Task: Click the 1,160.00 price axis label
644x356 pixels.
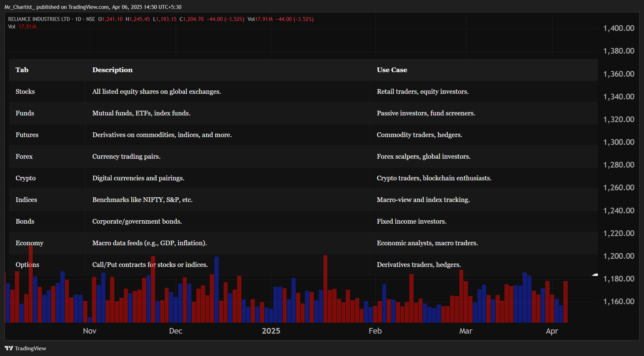Action: pyautogui.click(x=619, y=302)
